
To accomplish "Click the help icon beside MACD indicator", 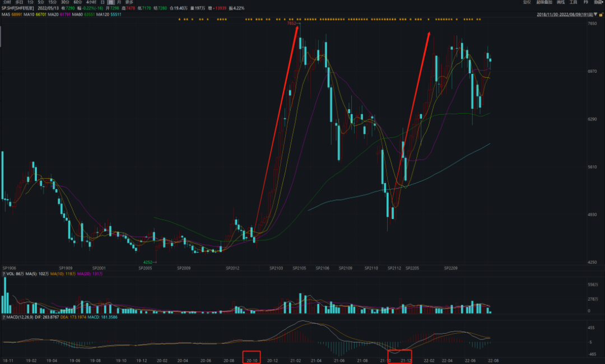I will tap(3, 318).
